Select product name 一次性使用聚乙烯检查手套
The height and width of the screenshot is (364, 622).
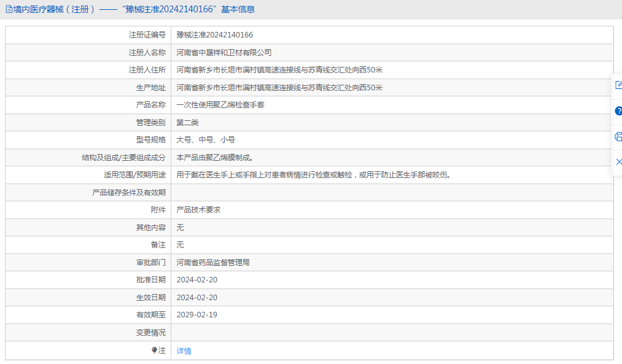click(220, 105)
